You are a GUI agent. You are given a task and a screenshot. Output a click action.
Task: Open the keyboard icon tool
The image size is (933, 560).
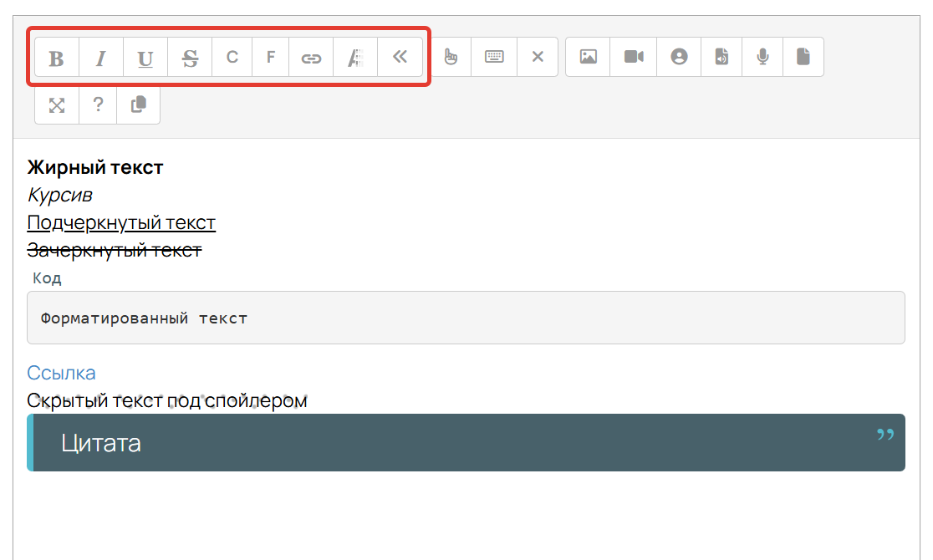tap(494, 57)
